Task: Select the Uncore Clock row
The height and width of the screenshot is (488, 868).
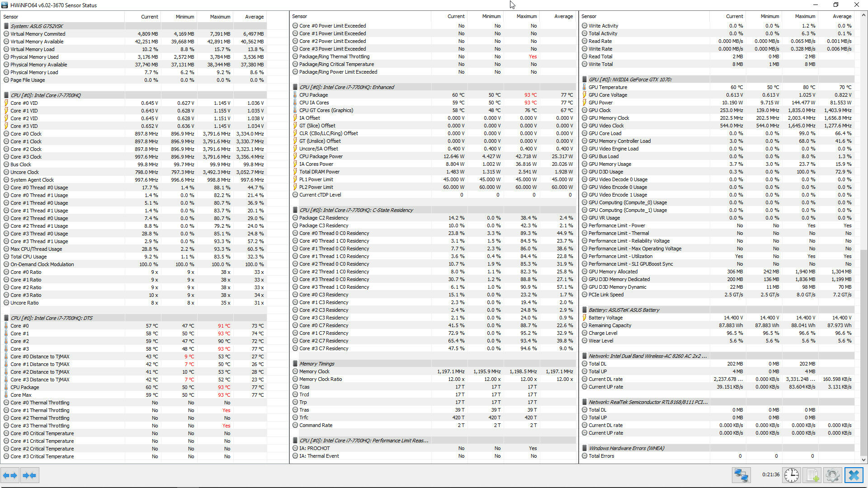Action: coord(134,172)
